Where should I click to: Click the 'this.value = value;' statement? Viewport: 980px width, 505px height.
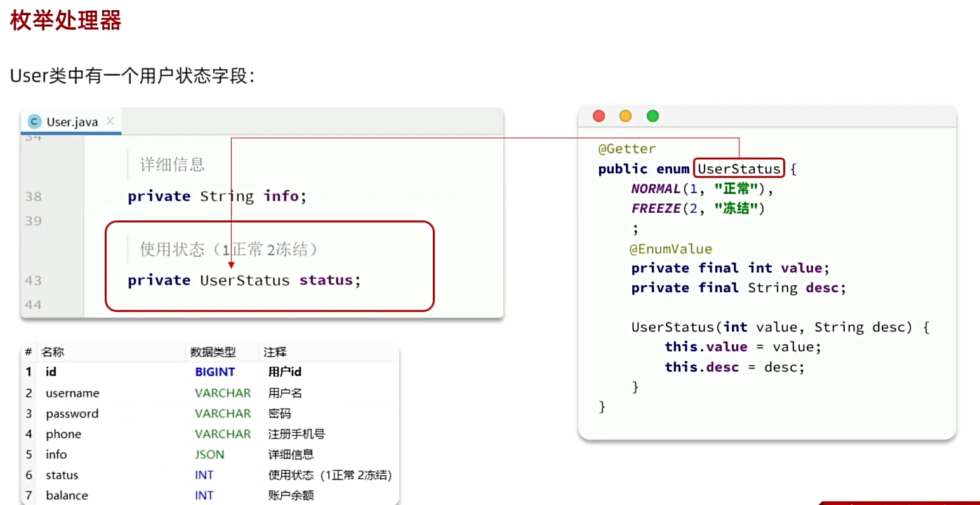tap(743, 347)
